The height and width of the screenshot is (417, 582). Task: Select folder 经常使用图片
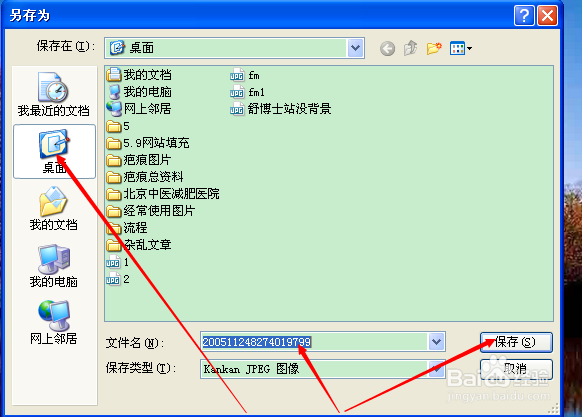coord(151,211)
